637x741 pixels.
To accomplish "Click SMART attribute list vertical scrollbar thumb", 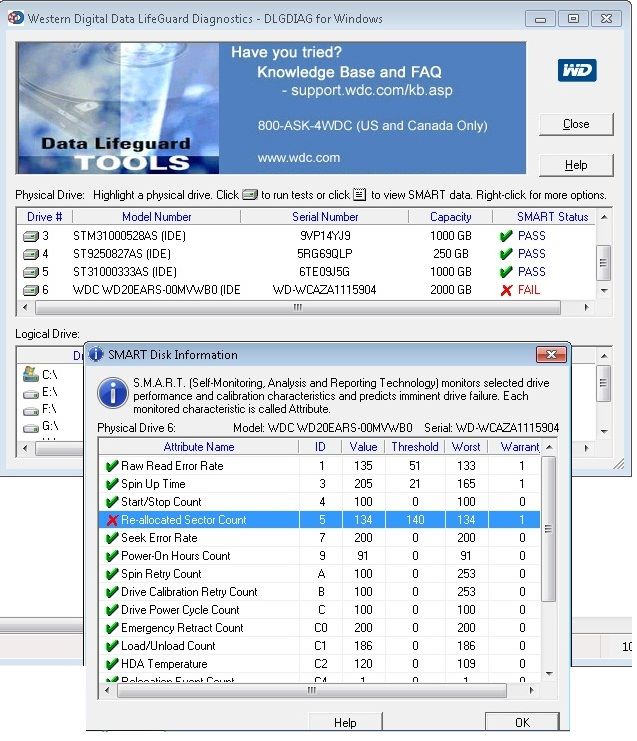I will coord(548,528).
